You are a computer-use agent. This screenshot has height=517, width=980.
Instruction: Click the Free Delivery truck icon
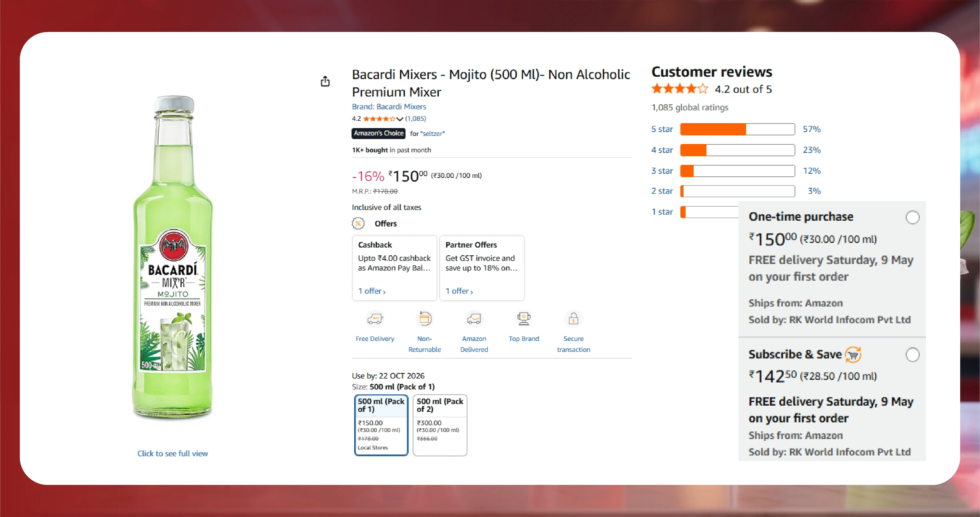[x=375, y=318]
